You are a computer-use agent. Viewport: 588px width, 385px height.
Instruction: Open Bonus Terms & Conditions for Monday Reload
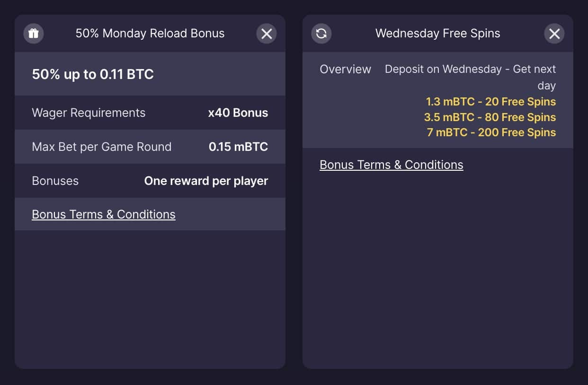[x=103, y=214]
